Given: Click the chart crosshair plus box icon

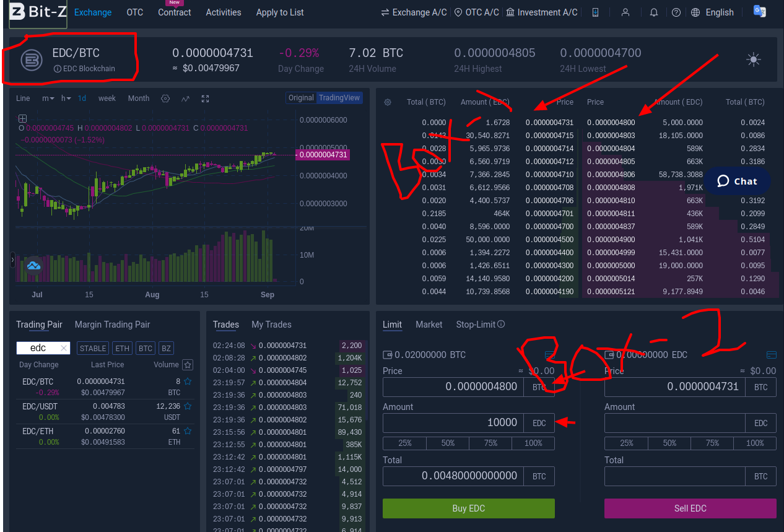Looking at the screenshot, I should point(22,118).
